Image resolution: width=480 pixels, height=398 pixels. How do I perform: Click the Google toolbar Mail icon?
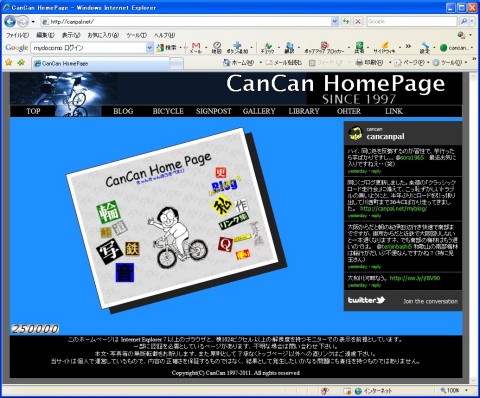[196, 48]
